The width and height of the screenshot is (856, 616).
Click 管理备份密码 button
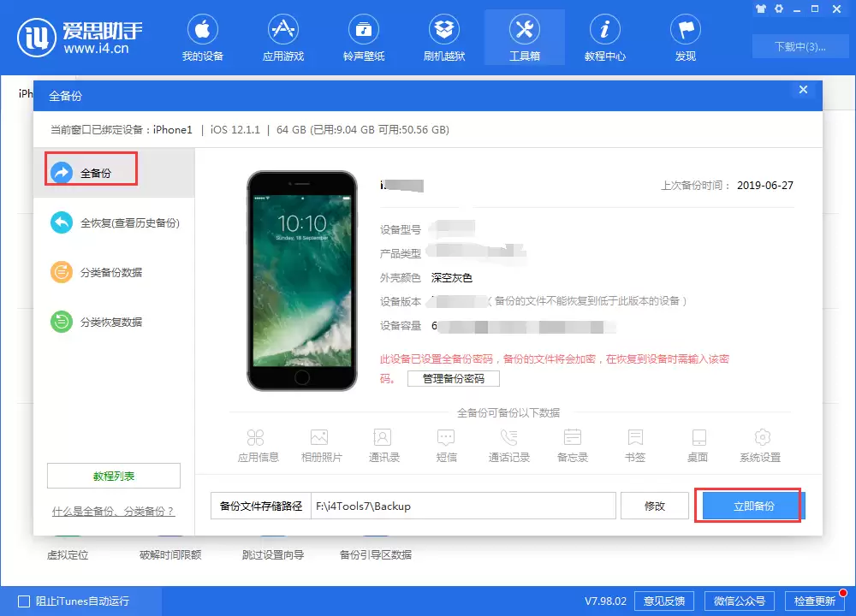coord(454,379)
